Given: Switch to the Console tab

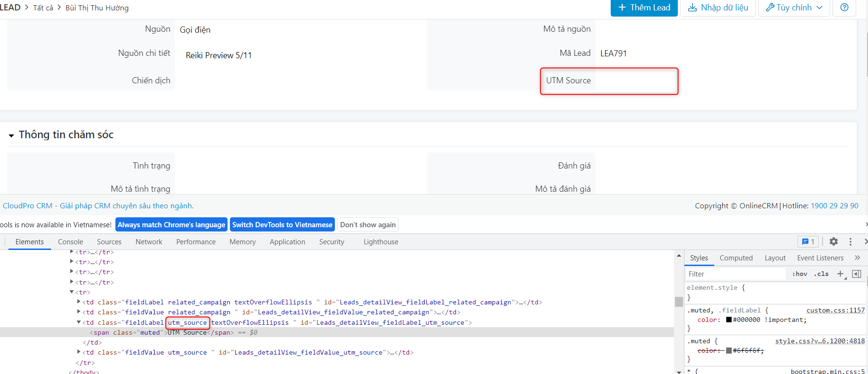Looking at the screenshot, I should pos(70,241).
